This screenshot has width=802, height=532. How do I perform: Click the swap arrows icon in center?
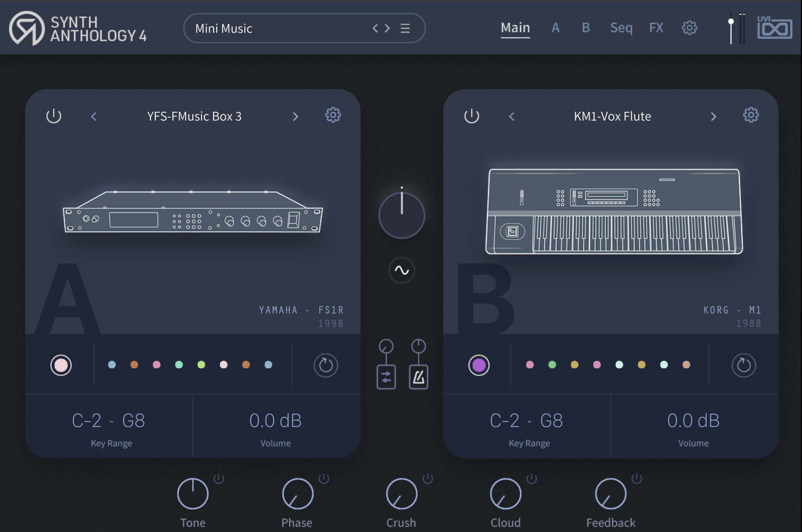point(386,377)
